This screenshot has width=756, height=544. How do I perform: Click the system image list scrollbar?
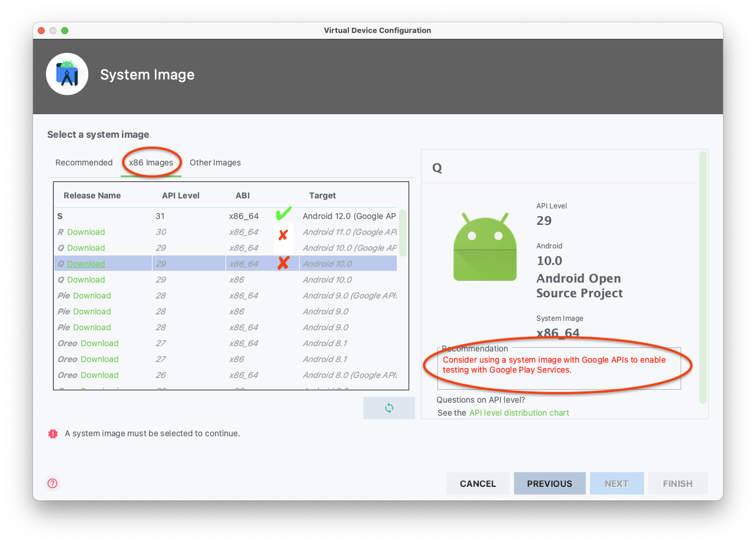click(403, 233)
